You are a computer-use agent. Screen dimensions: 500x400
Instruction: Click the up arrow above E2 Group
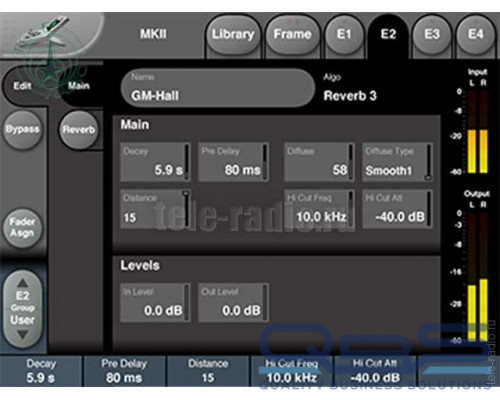pos(22,283)
